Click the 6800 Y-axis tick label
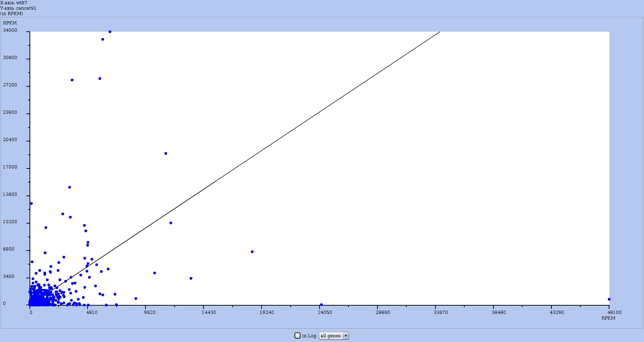 click(x=9, y=249)
